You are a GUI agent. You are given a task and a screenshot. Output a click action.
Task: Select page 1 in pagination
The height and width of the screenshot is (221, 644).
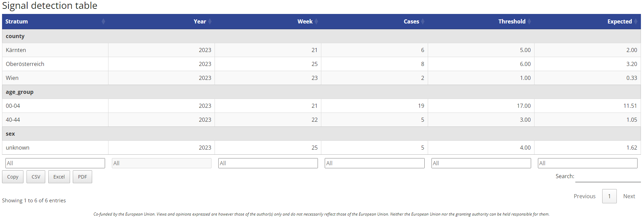609,196
